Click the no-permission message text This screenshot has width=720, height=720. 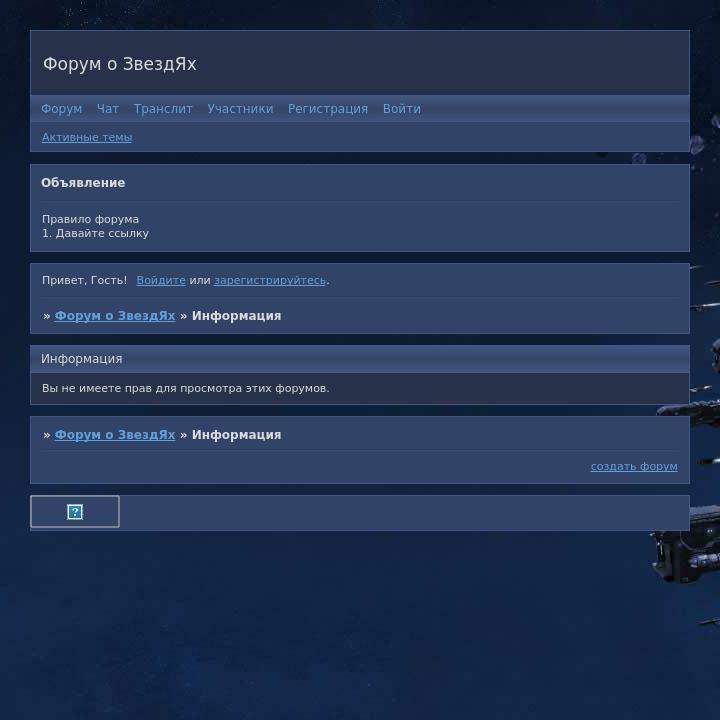click(186, 388)
